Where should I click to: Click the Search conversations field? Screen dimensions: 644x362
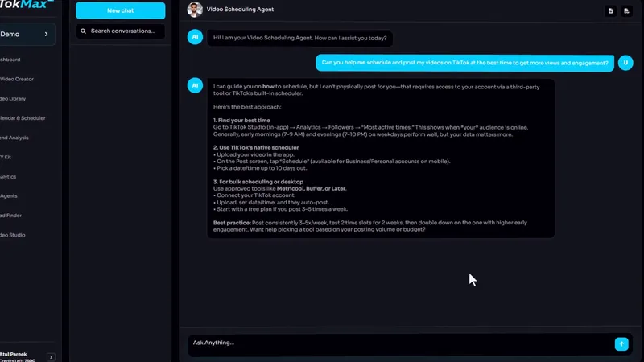click(x=120, y=31)
